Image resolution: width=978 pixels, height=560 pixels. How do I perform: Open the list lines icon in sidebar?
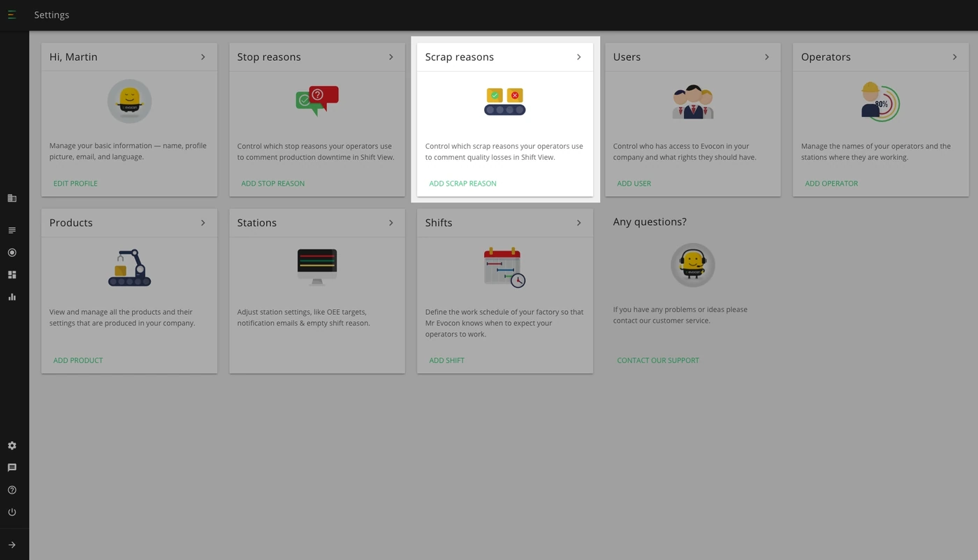point(12,230)
